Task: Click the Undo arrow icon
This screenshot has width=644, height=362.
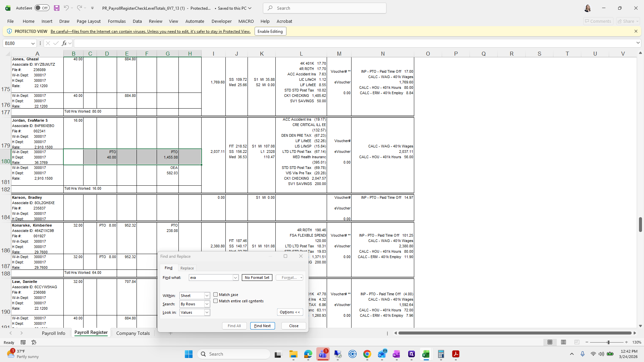Action: pos(66,8)
